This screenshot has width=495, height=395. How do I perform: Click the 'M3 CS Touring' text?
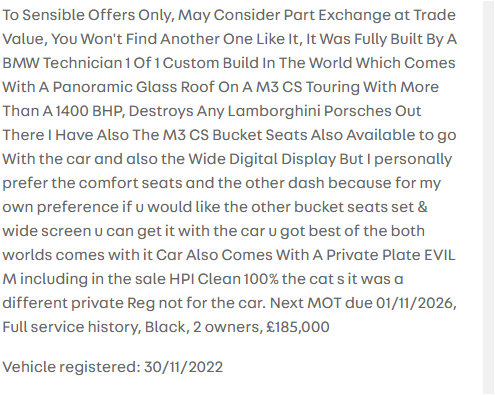click(x=308, y=87)
